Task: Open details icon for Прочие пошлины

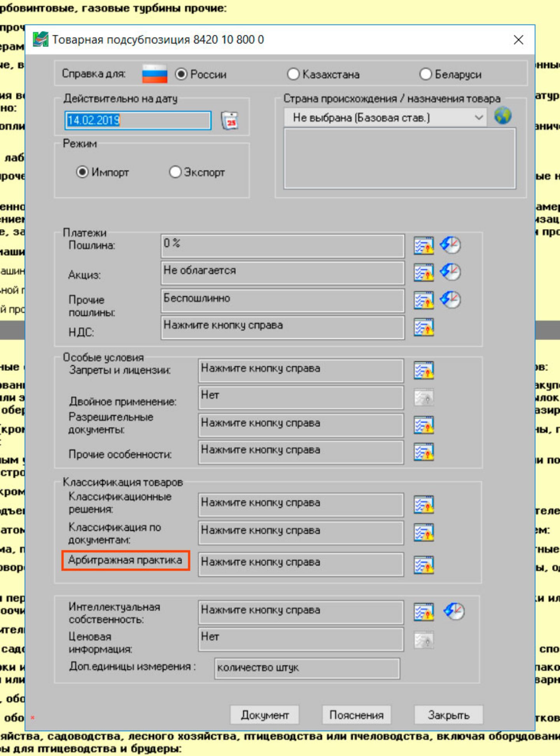Action: (423, 300)
